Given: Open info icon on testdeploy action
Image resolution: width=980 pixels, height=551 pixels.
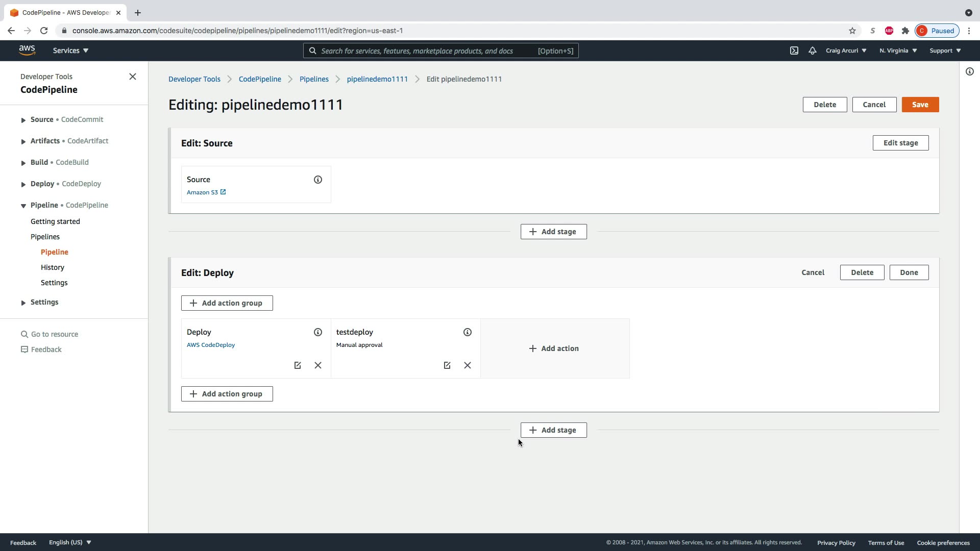Looking at the screenshot, I should 467,332.
